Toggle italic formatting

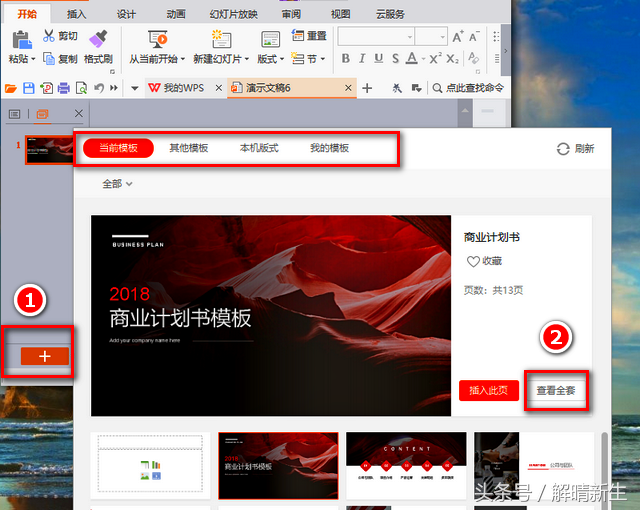362,58
